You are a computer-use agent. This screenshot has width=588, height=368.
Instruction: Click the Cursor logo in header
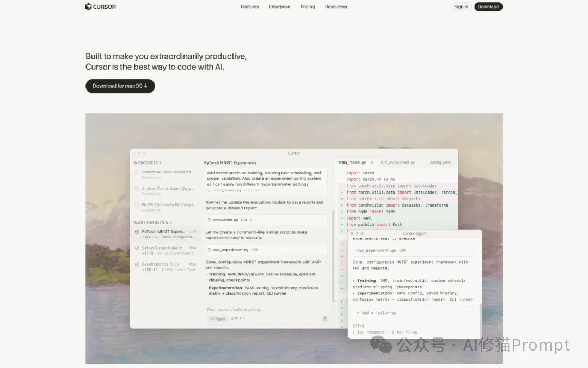point(101,7)
